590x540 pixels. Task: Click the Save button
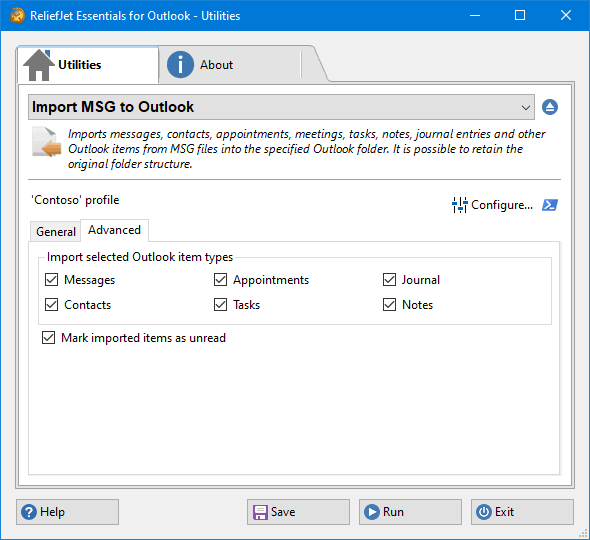pos(298,512)
